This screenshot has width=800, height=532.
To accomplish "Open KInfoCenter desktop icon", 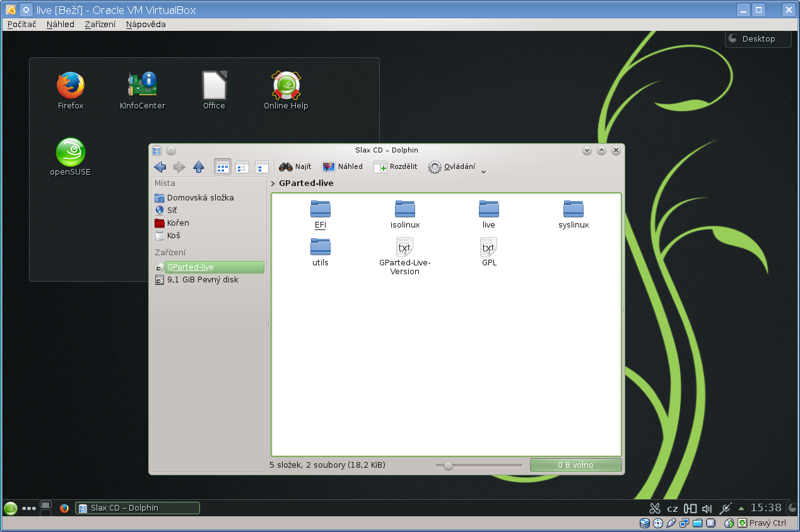I will [x=143, y=91].
